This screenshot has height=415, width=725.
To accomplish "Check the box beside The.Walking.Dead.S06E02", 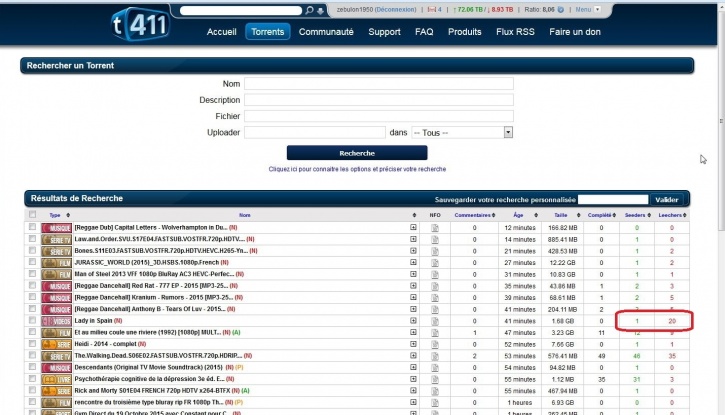I will pyautogui.click(x=32, y=354).
